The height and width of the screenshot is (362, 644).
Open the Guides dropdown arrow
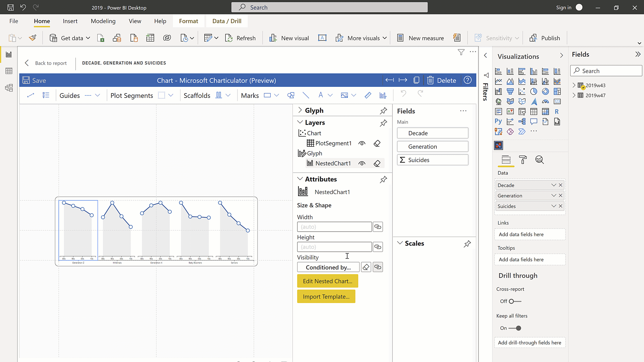click(98, 95)
